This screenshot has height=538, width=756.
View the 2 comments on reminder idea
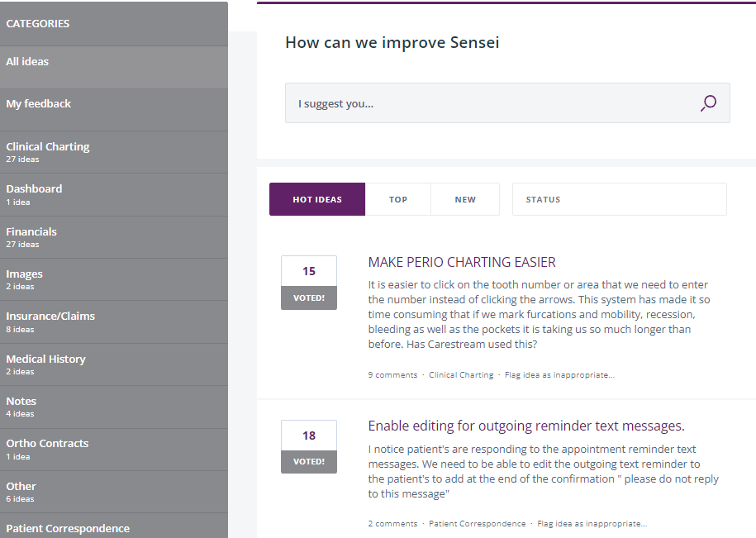tap(393, 524)
